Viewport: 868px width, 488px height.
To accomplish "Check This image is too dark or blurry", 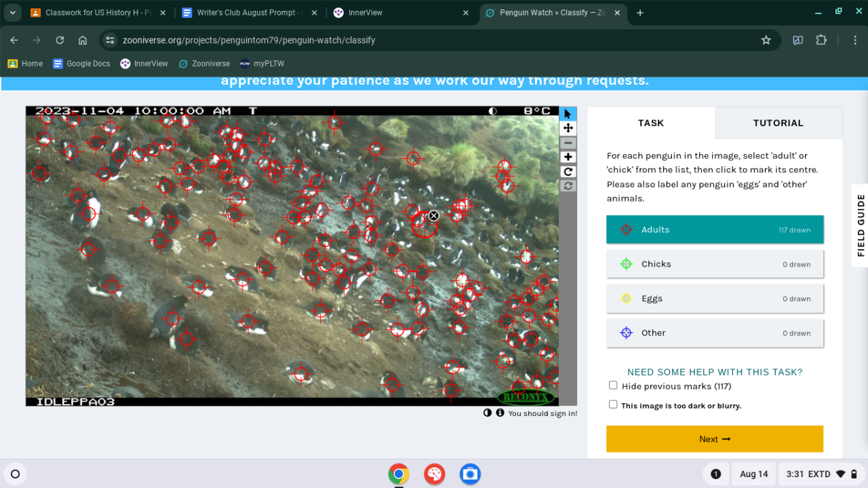I will 613,405.
